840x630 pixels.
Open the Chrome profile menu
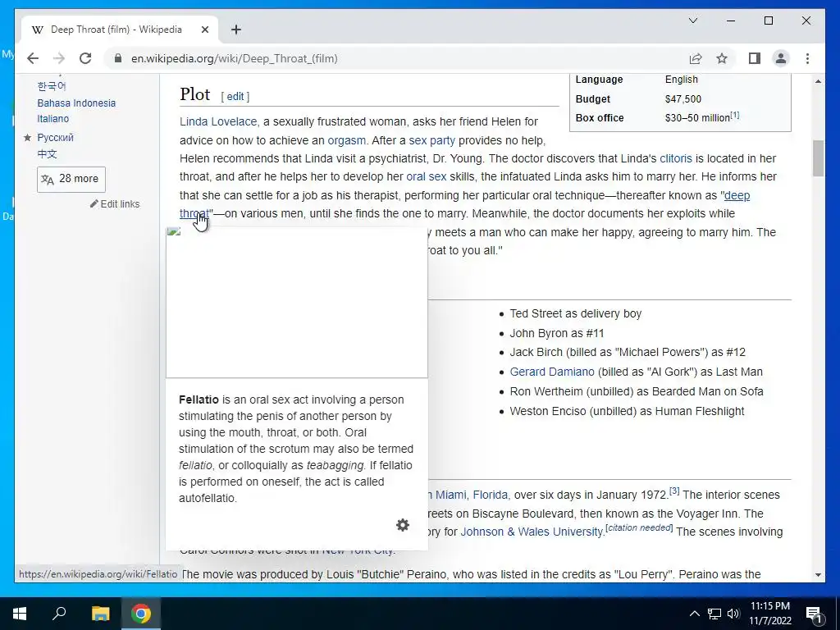pyautogui.click(x=781, y=58)
